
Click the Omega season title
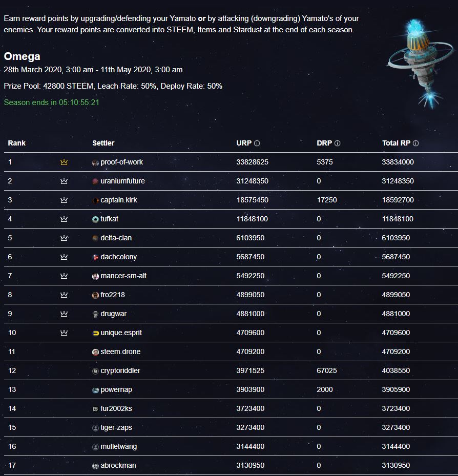(x=22, y=56)
